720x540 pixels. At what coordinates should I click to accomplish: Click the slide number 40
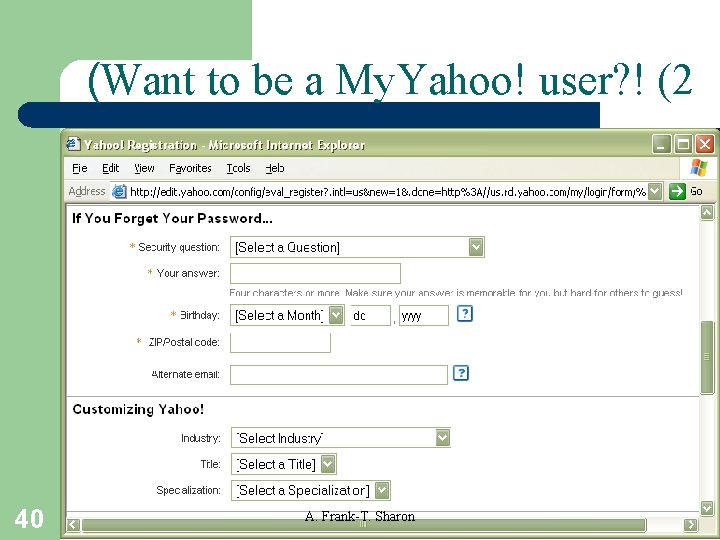pyautogui.click(x=29, y=519)
